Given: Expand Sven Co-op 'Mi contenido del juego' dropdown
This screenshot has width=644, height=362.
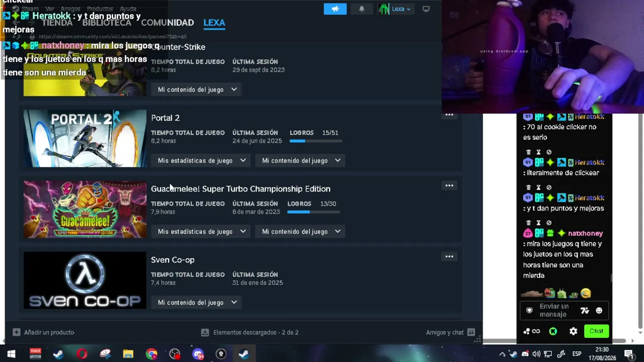Looking at the screenshot, I should pyautogui.click(x=197, y=302).
